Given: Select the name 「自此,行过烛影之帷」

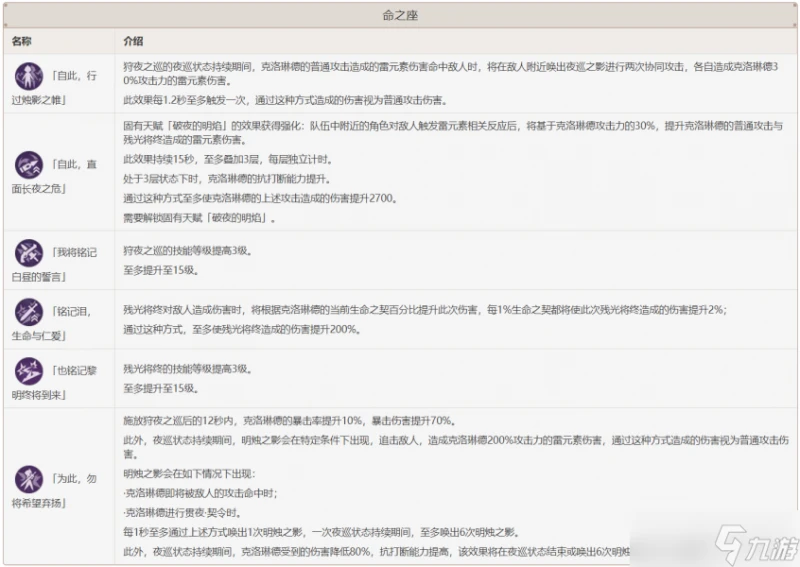Looking at the screenshot, I should [54, 87].
